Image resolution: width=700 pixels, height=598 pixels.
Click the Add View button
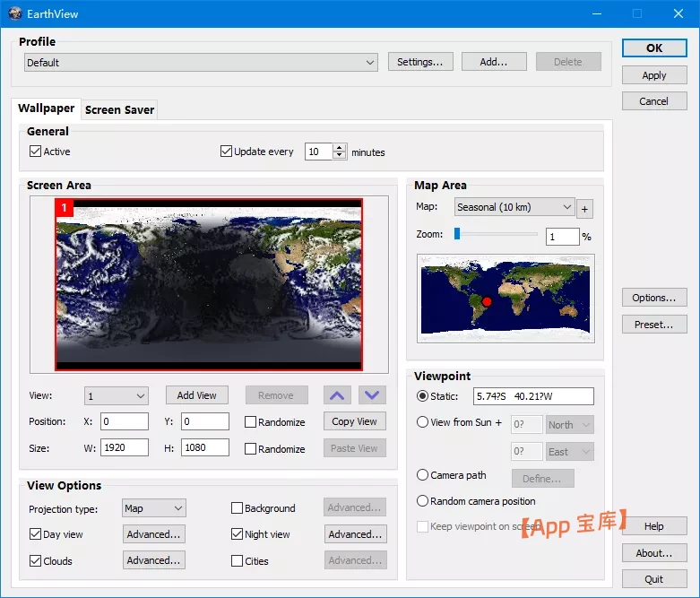pos(197,395)
